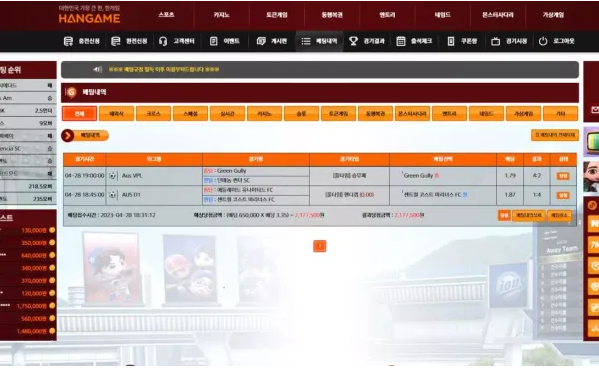Open 몬스터사다리 in the top red menu
599x369 pixels.
(498, 15)
